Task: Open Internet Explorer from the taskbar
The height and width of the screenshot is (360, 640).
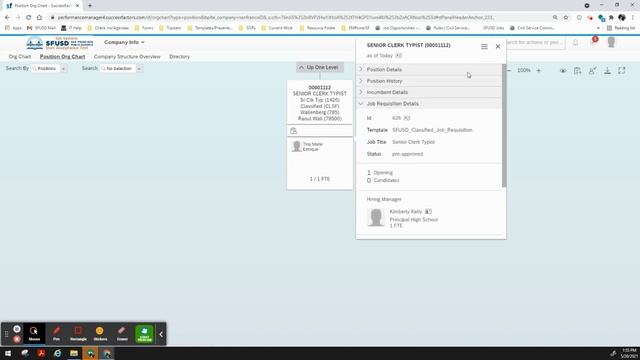Action: pyautogui.click(x=58, y=353)
